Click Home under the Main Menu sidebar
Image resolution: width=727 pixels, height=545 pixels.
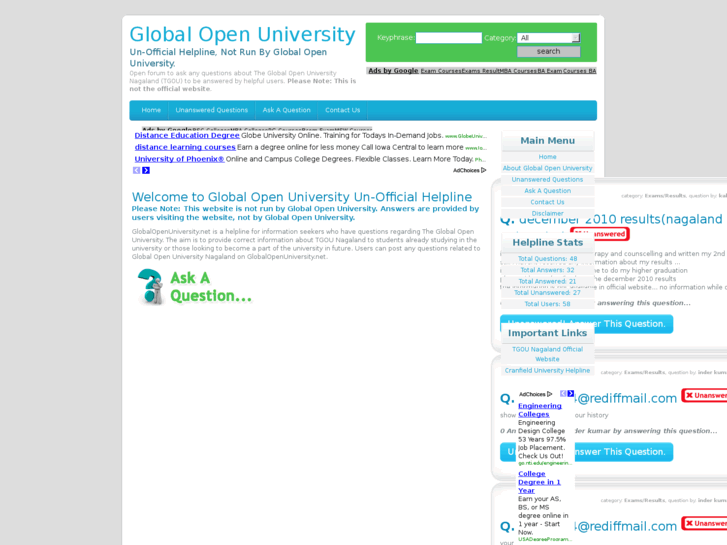coord(548,157)
